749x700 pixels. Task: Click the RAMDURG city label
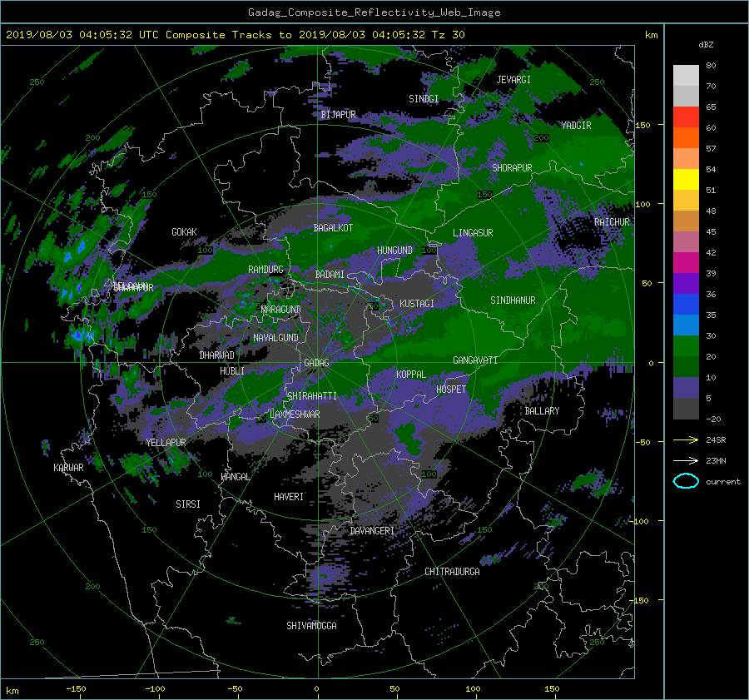click(x=265, y=270)
